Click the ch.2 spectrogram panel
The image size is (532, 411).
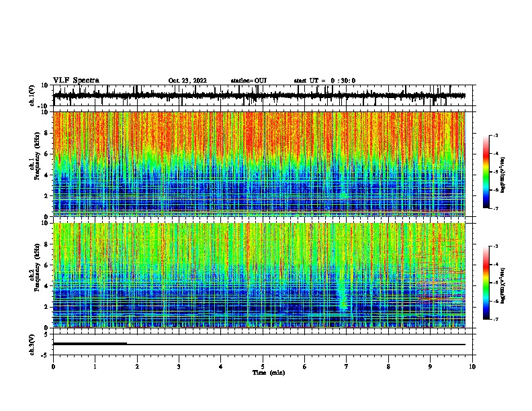[259, 275]
